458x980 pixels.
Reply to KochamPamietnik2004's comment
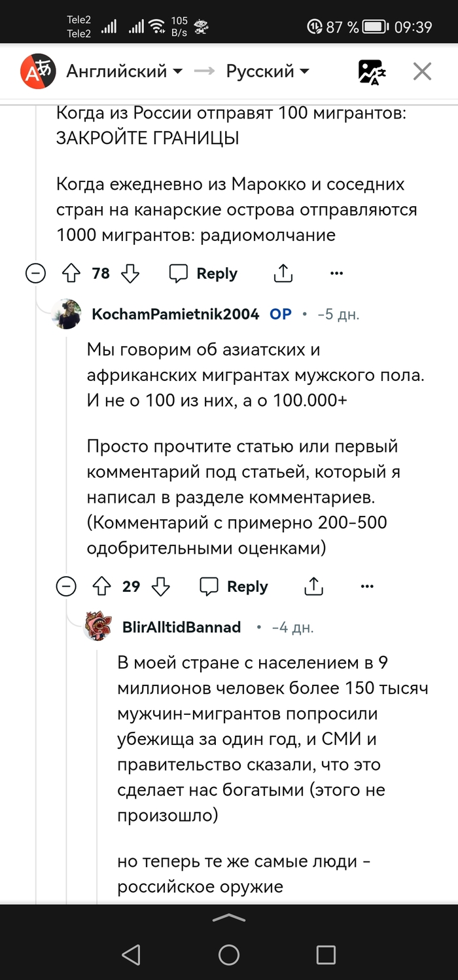[234, 586]
